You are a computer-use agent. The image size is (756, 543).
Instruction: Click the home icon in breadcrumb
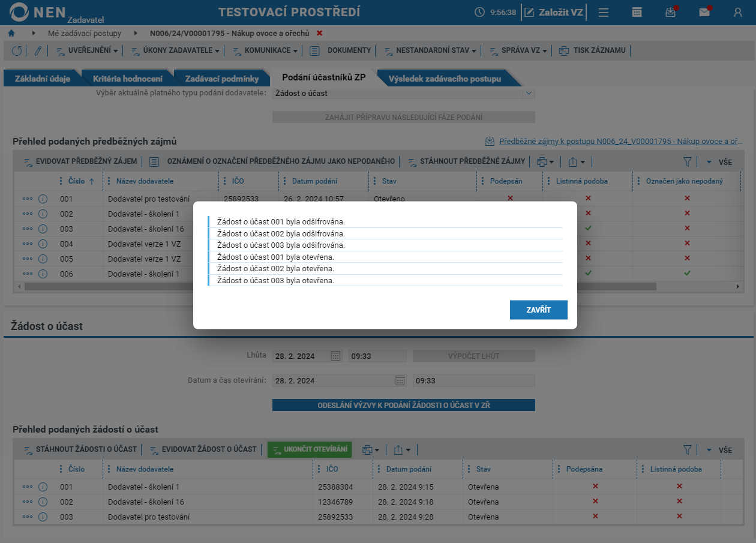[x=11, y=33]
